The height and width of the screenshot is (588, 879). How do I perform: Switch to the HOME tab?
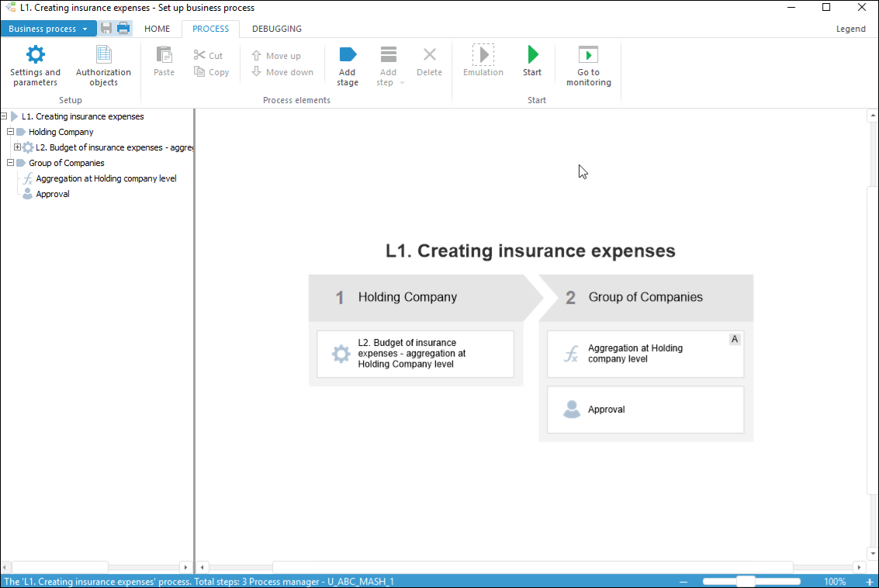pos(157,29)
